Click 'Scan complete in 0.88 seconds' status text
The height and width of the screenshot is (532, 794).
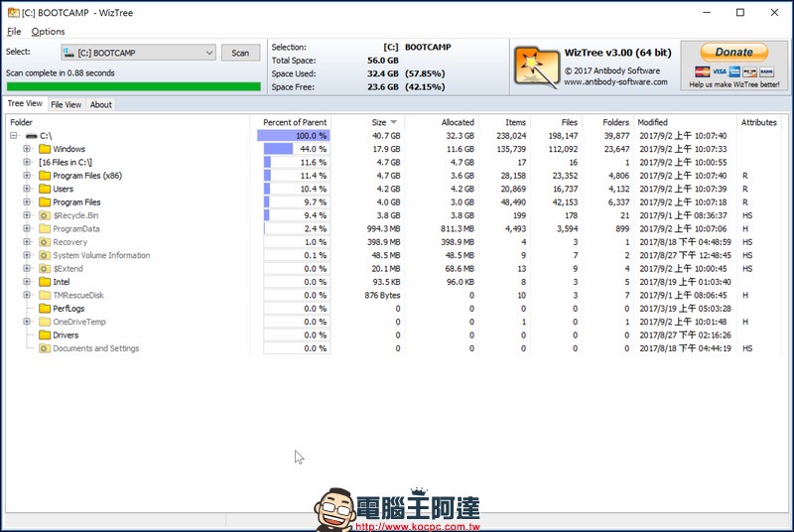61,72
